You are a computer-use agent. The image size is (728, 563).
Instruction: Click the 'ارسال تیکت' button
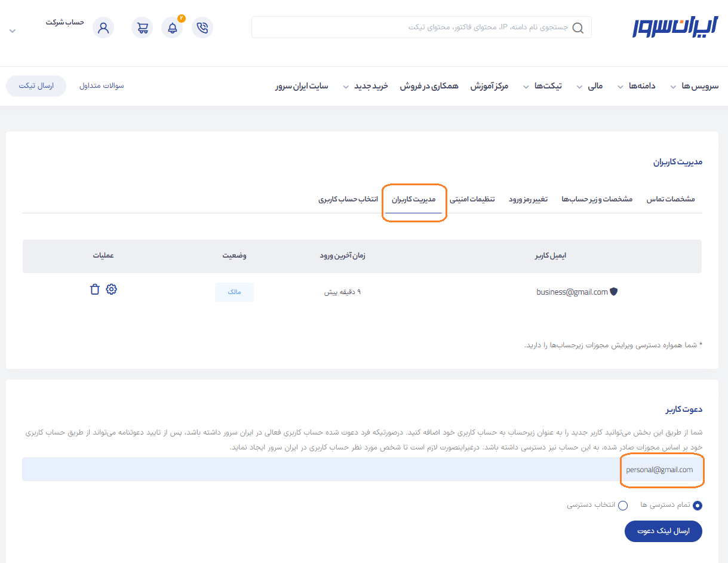point(36,86)
